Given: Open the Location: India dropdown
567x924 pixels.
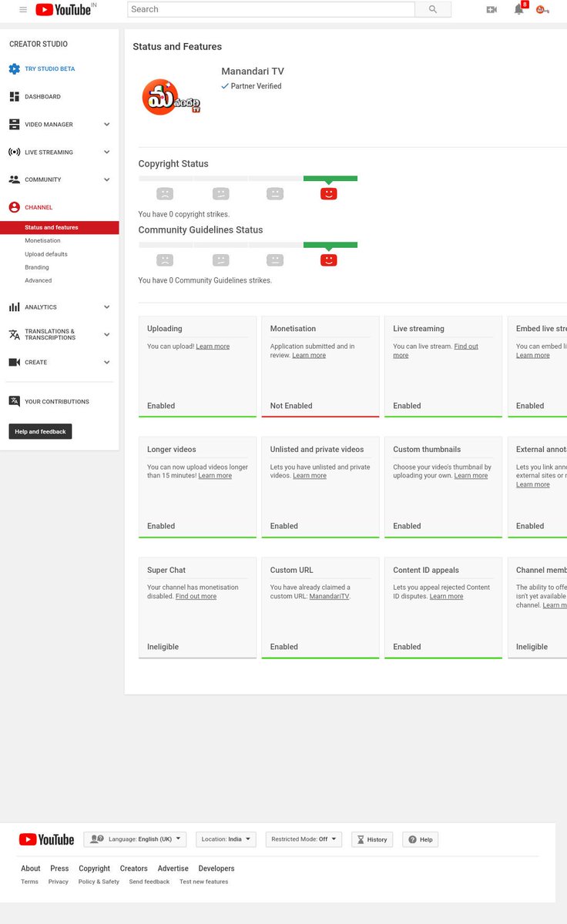Looking at the screenshot, I should (x=226, y=839).
